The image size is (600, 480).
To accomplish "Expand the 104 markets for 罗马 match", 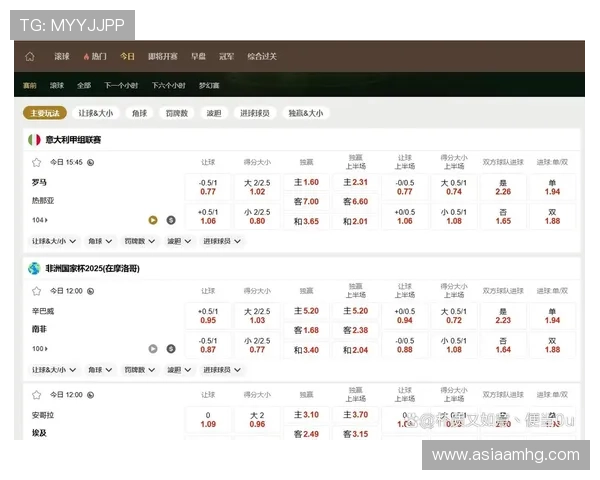I will pyautogui.click(x=40, y=220).
